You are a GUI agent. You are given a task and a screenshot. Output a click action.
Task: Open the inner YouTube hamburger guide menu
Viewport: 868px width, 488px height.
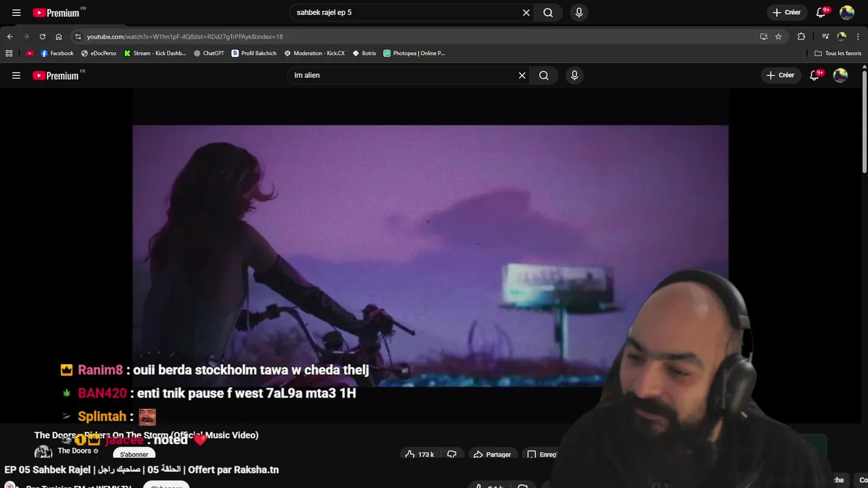click(x=16, y=75)
